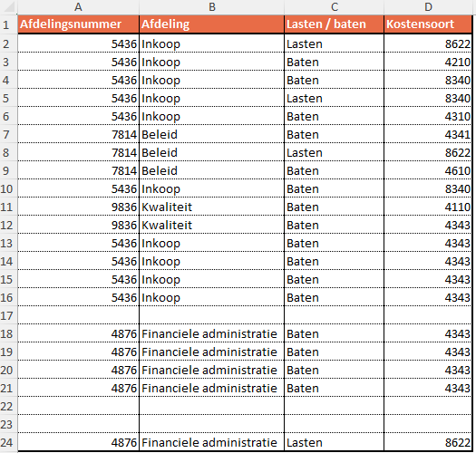This screenshot has height=453, width=476.
Task: Click the Afdelingsnummer header cell
Action: (x=78, y=24)
